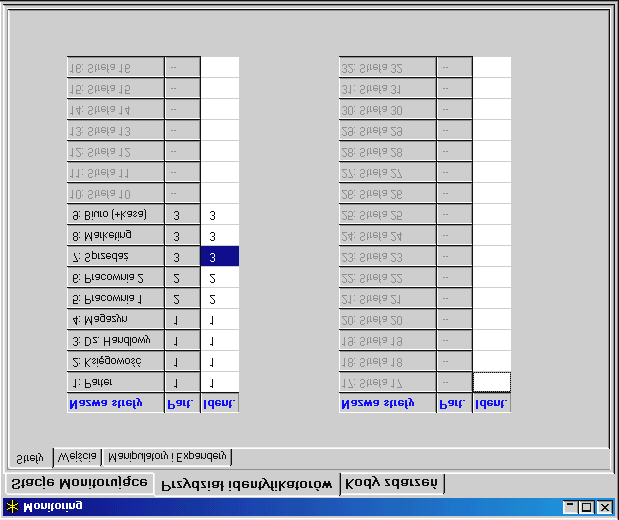Maximize the Monitoring window

[587, 507]
